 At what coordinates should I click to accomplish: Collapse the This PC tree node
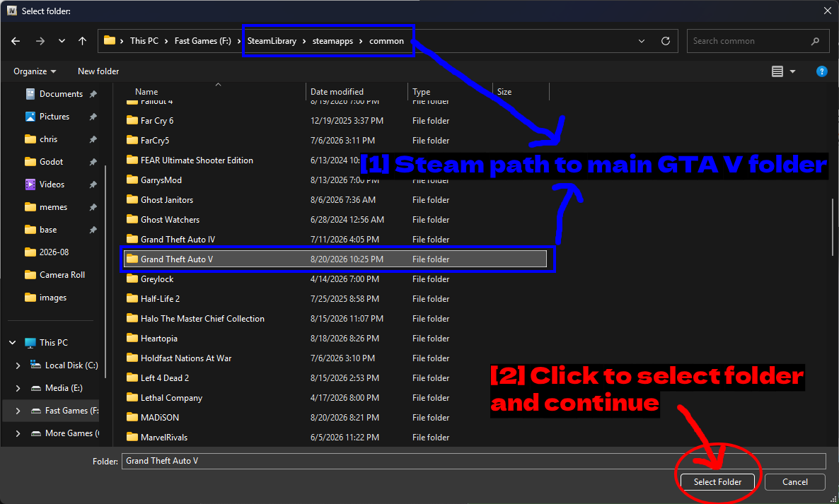pyautogui.click(x=13, y=343)
